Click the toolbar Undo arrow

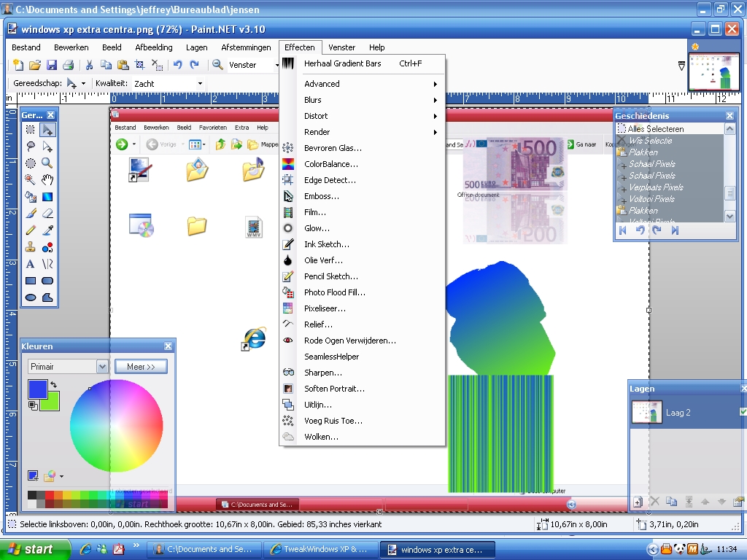coord(178,65)
